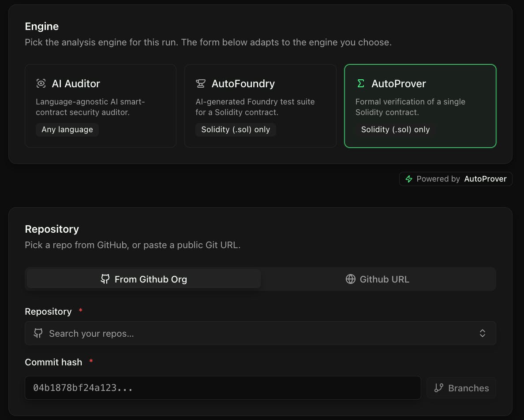Screen dimensions: 524x420
Task: Click the Solidity only badge under AutoFoundry
Action: [x=236, y=130]
